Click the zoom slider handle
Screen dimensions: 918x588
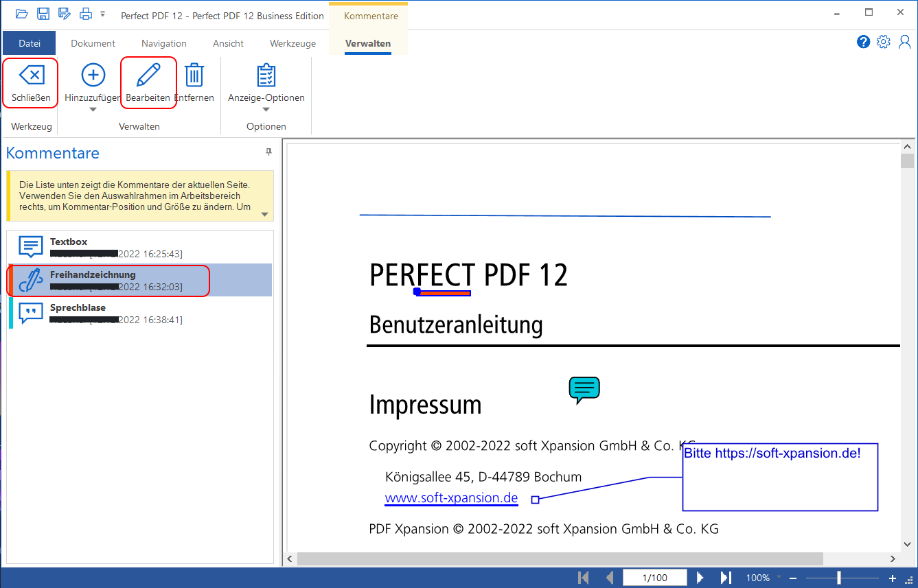coord(838,578)
